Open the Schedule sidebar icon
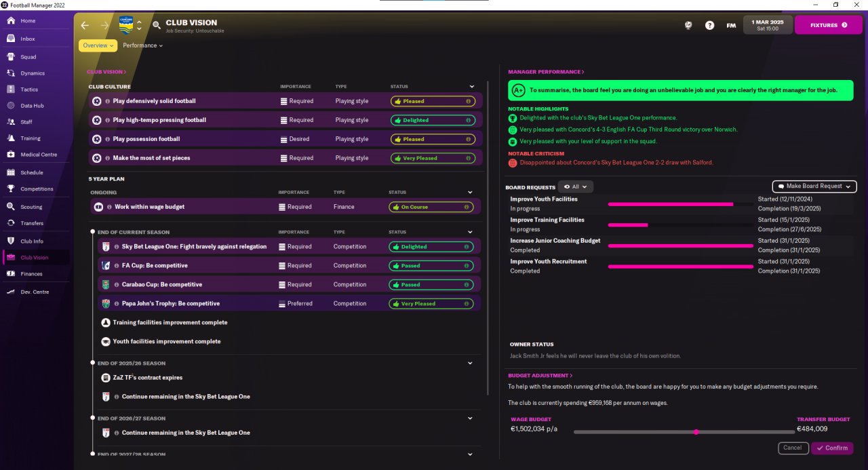 point(11,173)
